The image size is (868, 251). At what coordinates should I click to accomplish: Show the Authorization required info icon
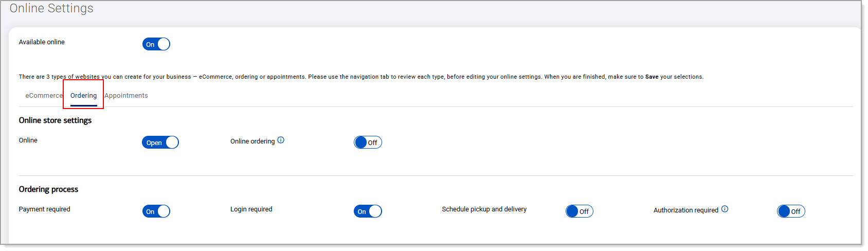point(725,209)
